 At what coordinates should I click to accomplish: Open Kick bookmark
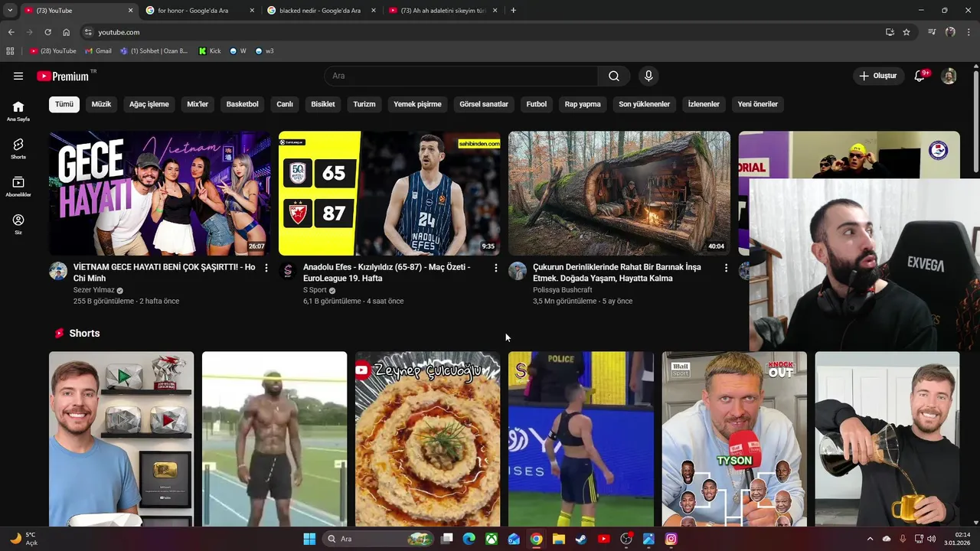[x=210, y=51]
